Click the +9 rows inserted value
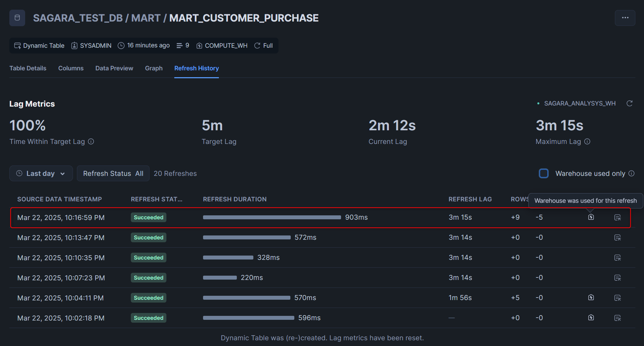The width and height of the screenshot is (644, 346). (x=515, y=218)
